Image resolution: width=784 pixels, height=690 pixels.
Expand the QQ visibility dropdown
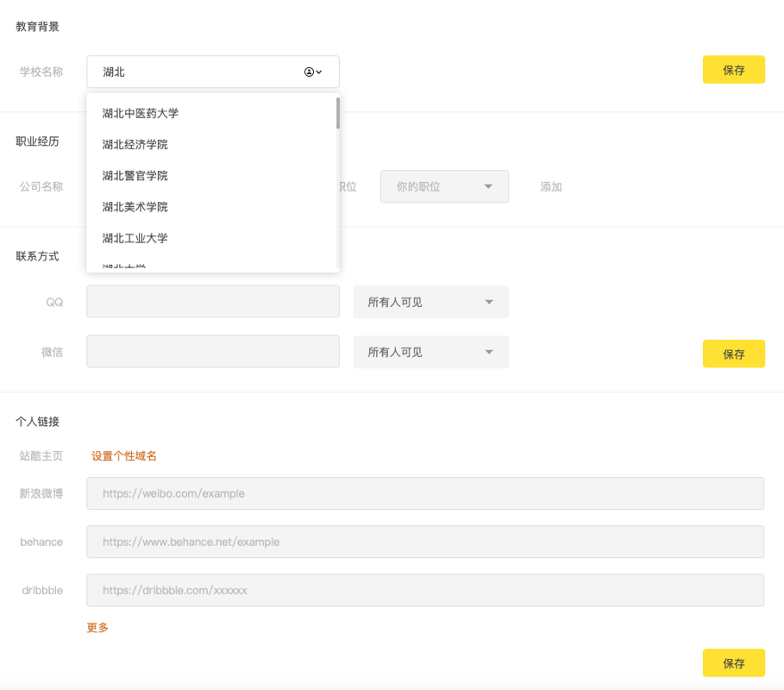pyautogui.click(x=430, y=303)
